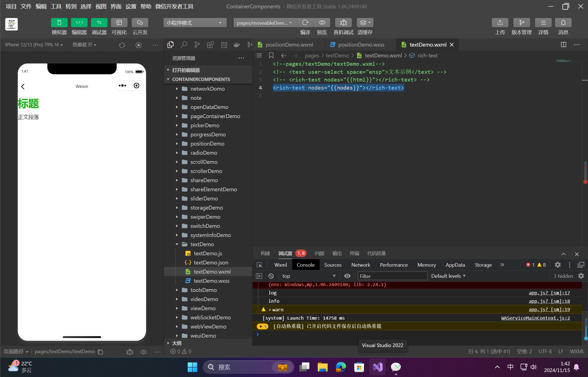Open the app.js? [sm]:17 source link
This screenshot has height=377, width=588.
pyautogui.click(x=549, y=293)
